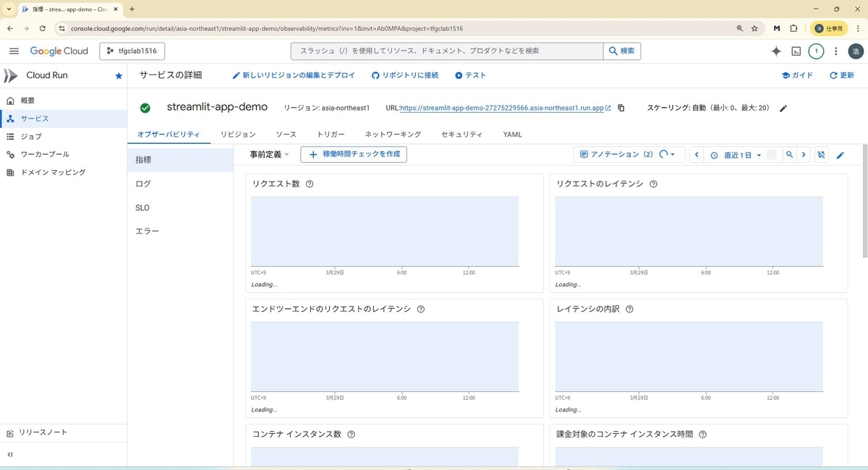The height and width of the screenshot is (470, 868).
Task: Open the Google account avatar
Action: click(x=856, y=51)
